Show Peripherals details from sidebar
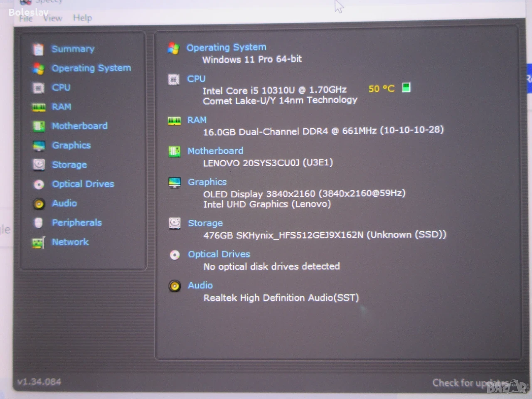The height and width of the screenshot is (399, 532). pyautogui.click(x=77, y=223)
